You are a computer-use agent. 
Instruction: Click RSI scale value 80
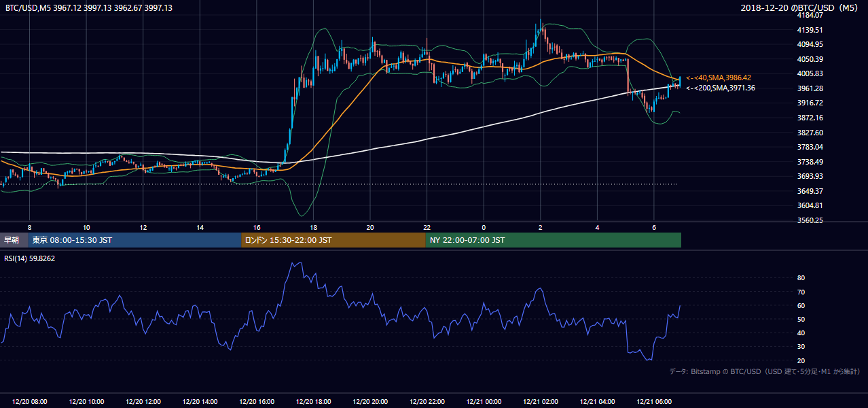801,278
